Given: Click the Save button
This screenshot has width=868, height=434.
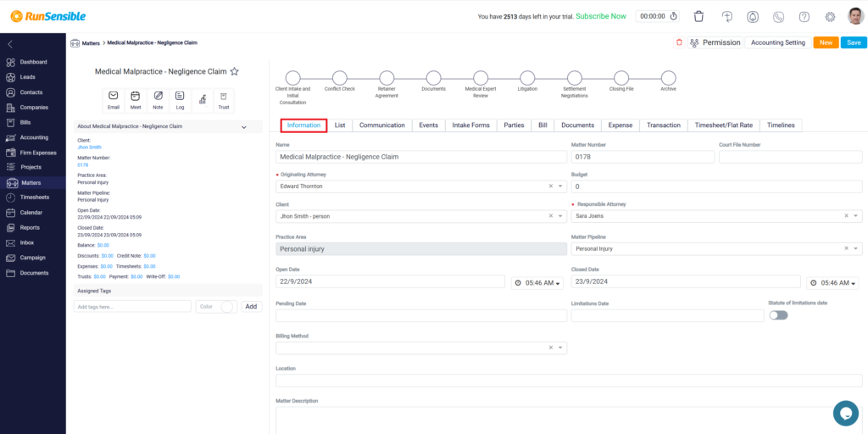Looking at the screenshot, I should tap(854, 42).
